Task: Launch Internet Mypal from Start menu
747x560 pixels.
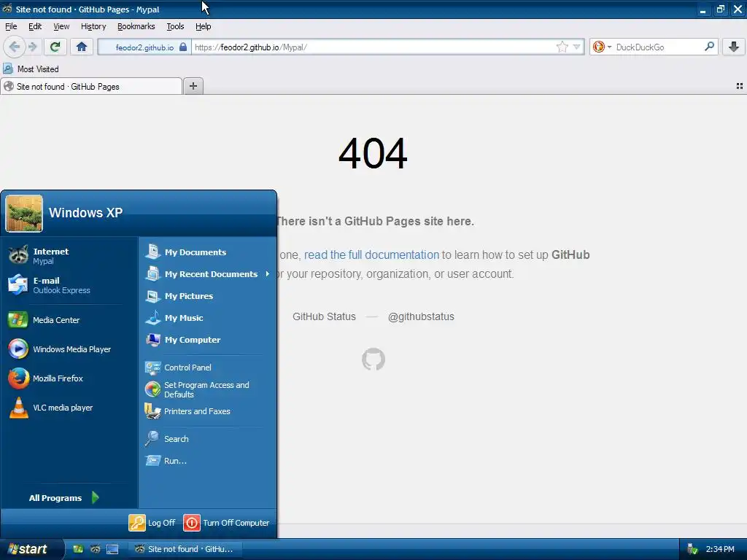Action: coord(69,256)
